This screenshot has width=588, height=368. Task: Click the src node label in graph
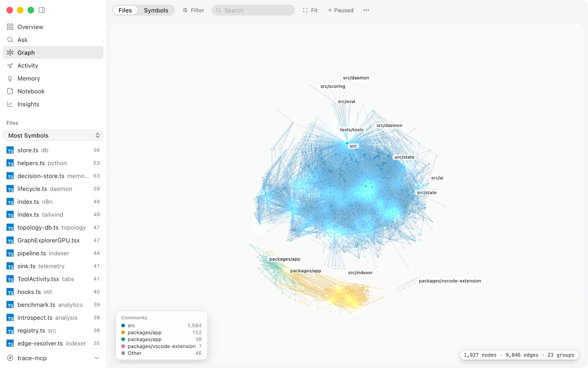[353, 146]
